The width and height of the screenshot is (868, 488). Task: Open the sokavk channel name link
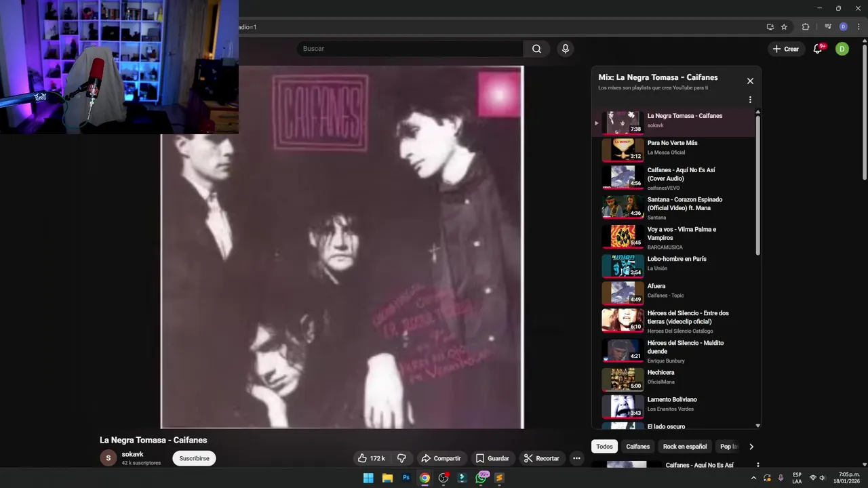[132, 454]
